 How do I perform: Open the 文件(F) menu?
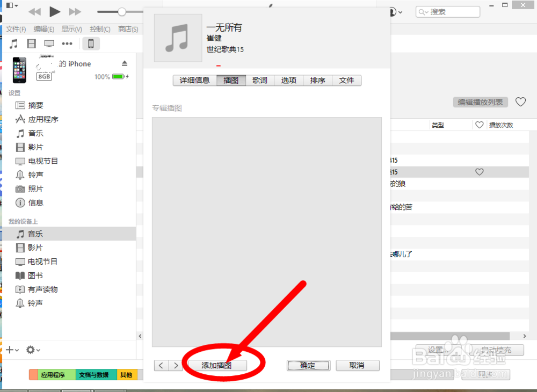pos(15,29)
